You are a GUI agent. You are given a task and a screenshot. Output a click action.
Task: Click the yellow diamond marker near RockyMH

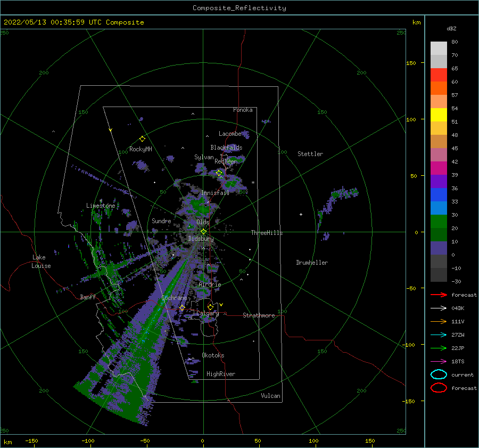pyautogui.click(x=142, y=139)
